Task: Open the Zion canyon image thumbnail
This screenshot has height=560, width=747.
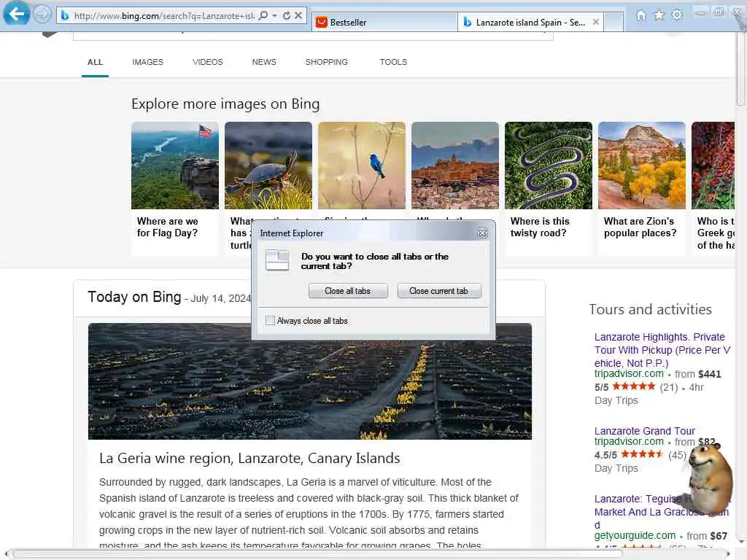Action: (642, 166)
